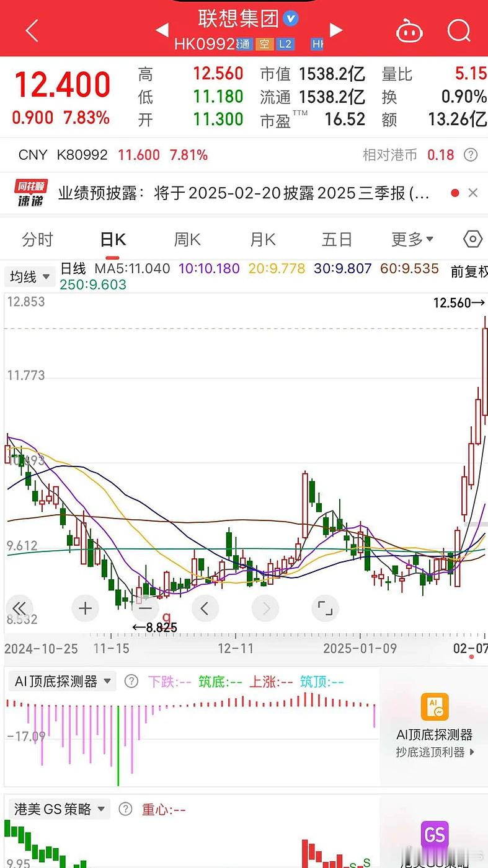Switch to 分时 tab

tap(37, 239)
